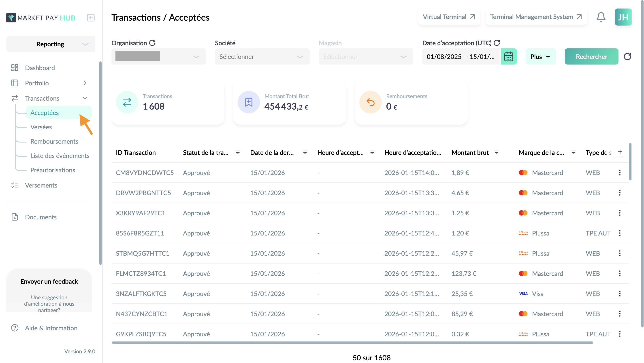Collapse the sidebar with the arrow icon
Screen dimensions: 644x363
click(x=91, y=18)
